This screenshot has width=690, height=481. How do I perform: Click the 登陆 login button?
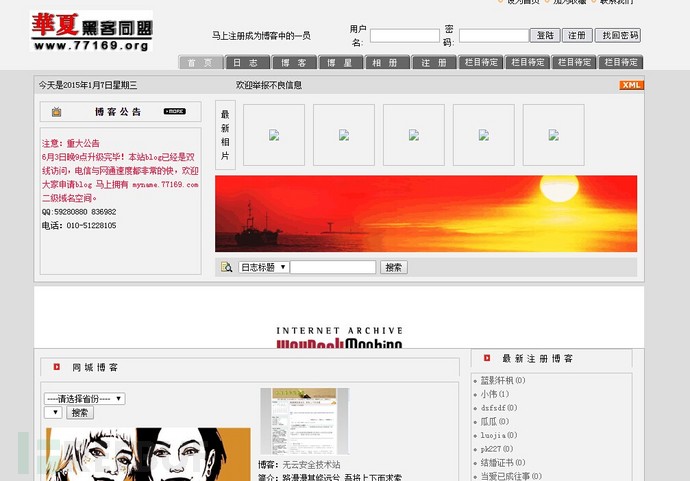[x=545, y=35]
